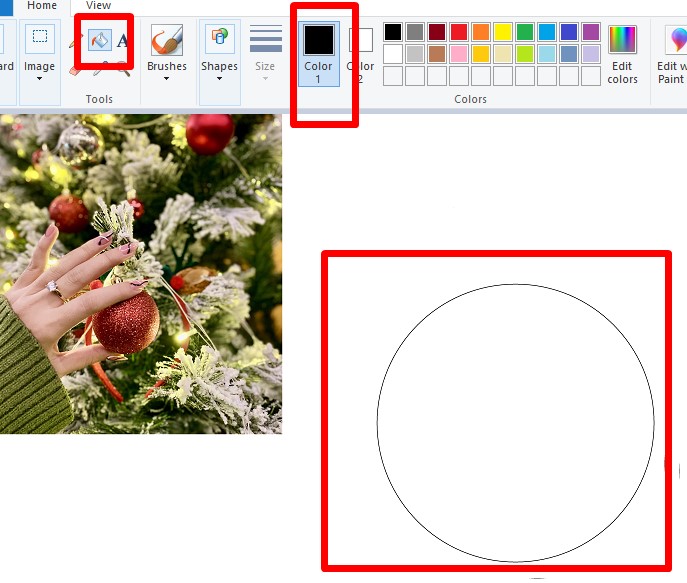Pick the brown palette swatch
This screenshot has height=583, width=687.
[x=437, y=54]
